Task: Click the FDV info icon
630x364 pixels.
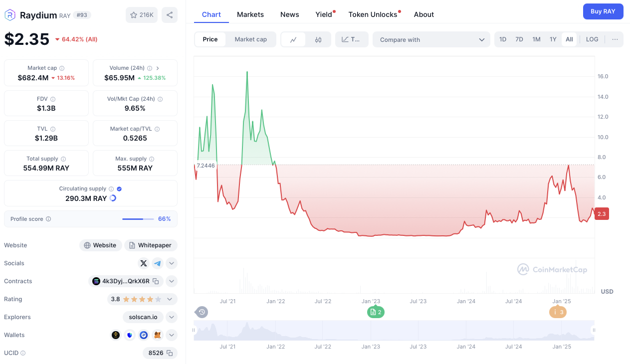Action: (x=53, y=99)
